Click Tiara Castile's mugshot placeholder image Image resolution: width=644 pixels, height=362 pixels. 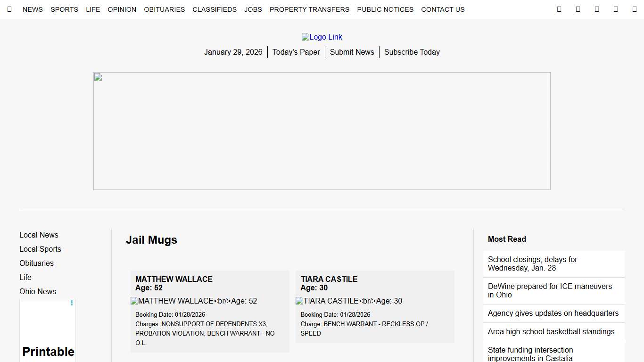tap(348, 301)
